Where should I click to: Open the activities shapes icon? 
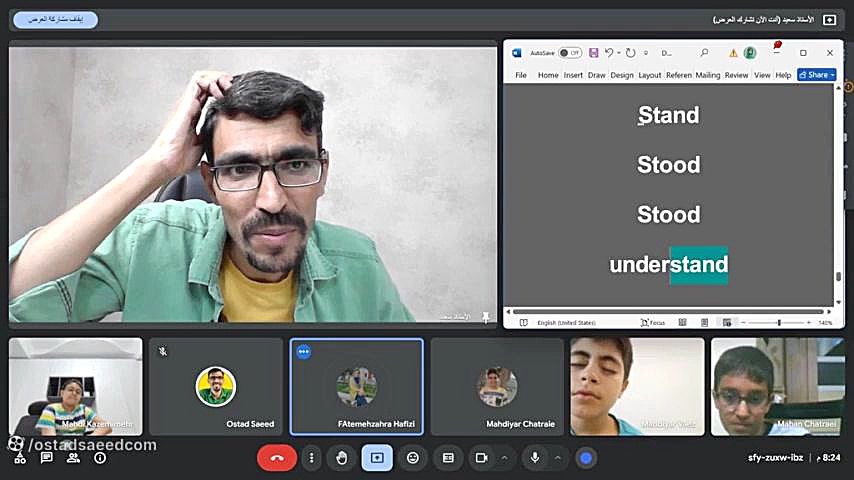20,459
